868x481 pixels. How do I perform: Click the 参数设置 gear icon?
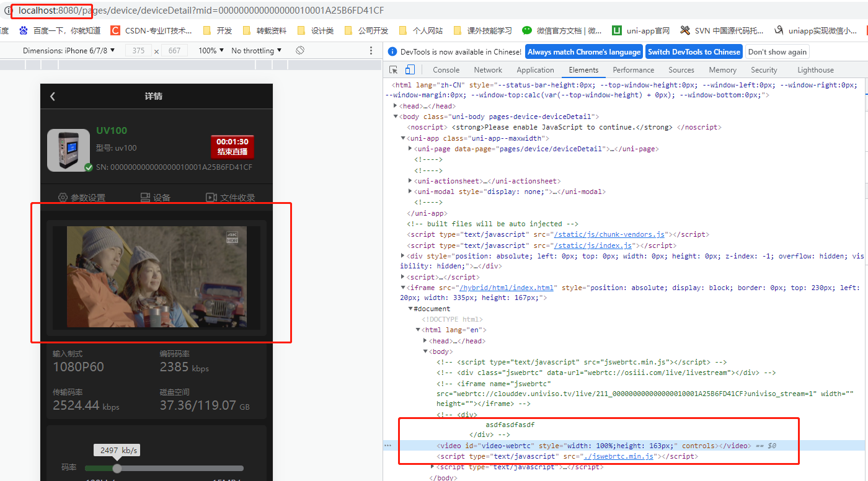coord(63,197)
